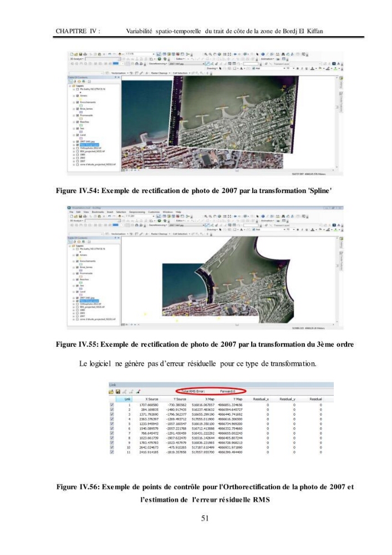Image resolution: width=392 pixels, height=555 pixels.
Task: Open the map scale combo box in Figure IV.55 ArcMap
Action: pyautogui.click(x=140, y=216)
